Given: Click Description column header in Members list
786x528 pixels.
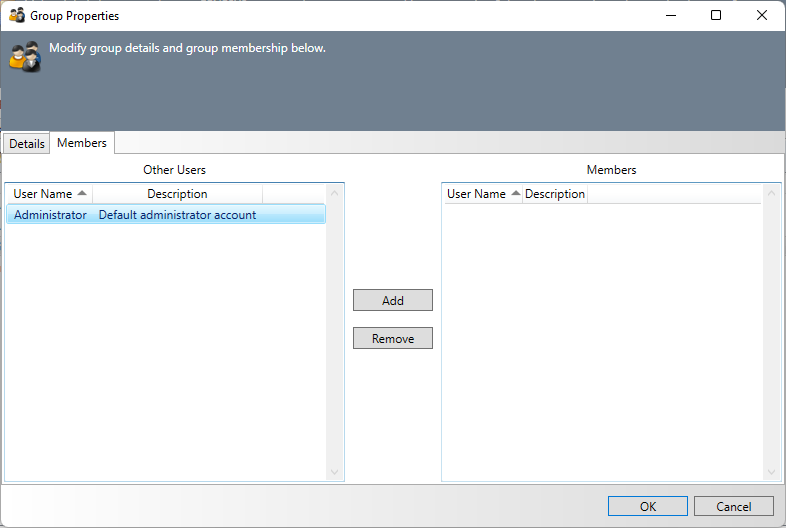Looking at the screenshot, I should coord(554,194).
